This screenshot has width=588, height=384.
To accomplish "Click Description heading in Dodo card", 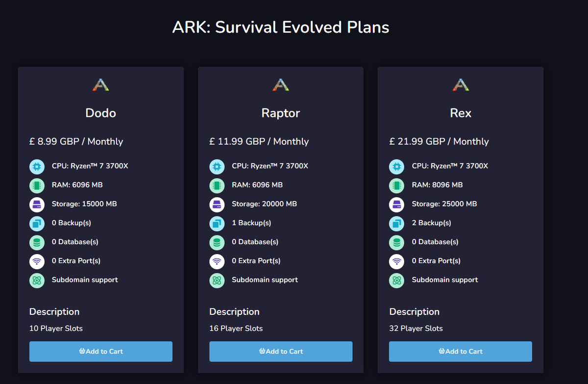I will [x=54, y=312].
